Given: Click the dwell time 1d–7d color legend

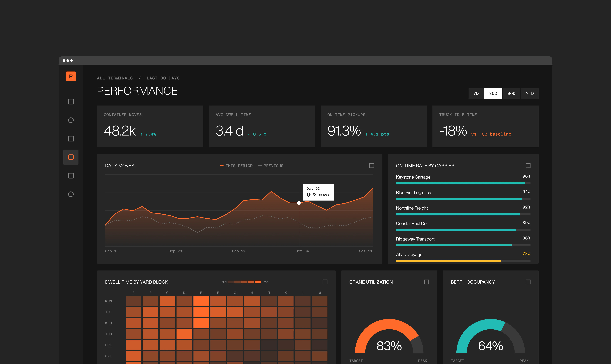Looking at the screenshot, I should [245, 282].
